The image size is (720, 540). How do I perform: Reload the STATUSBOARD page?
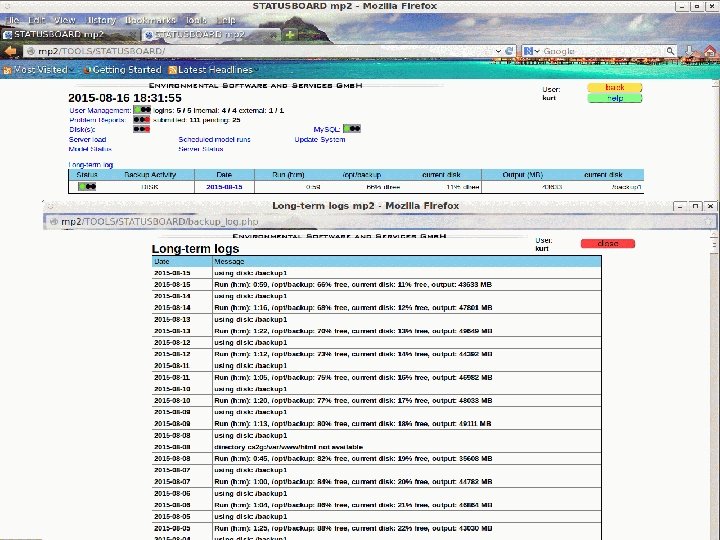pos(509,51)
